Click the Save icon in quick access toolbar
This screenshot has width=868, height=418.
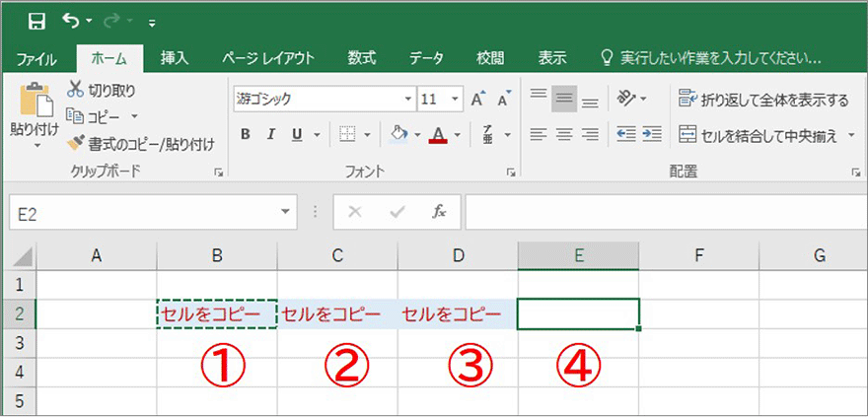click(36, 21)
